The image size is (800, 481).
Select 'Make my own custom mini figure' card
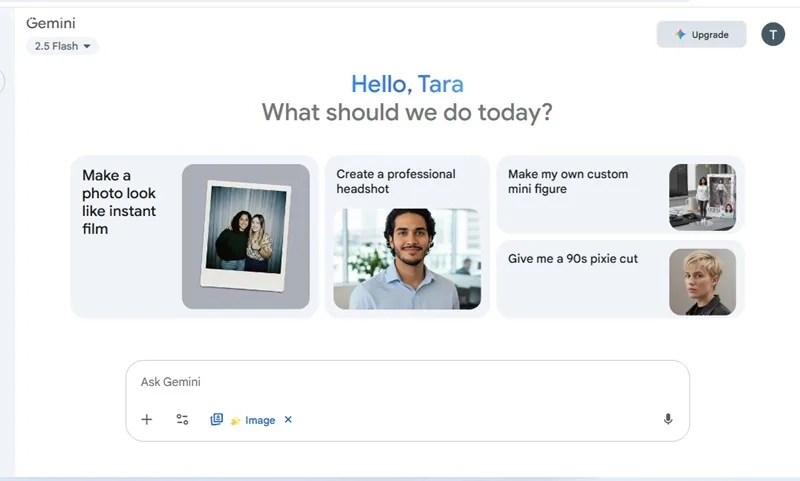pyautogui.click(x=620, y=194)
